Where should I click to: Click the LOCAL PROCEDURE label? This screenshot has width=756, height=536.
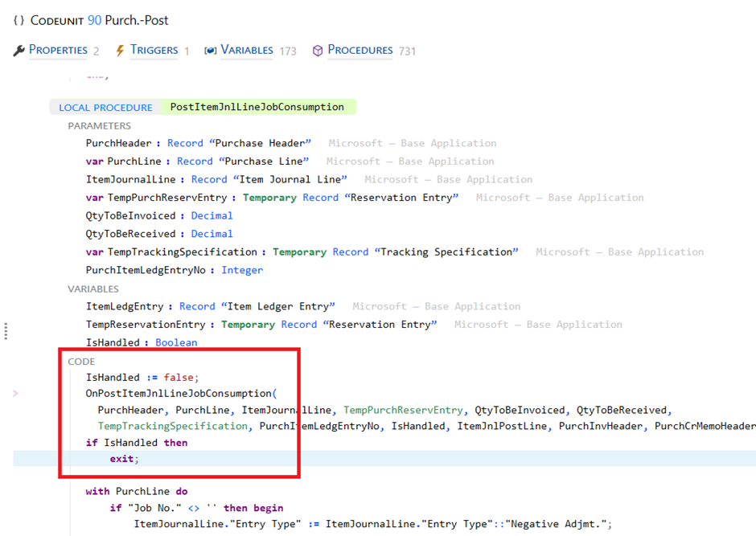point(105,108)
